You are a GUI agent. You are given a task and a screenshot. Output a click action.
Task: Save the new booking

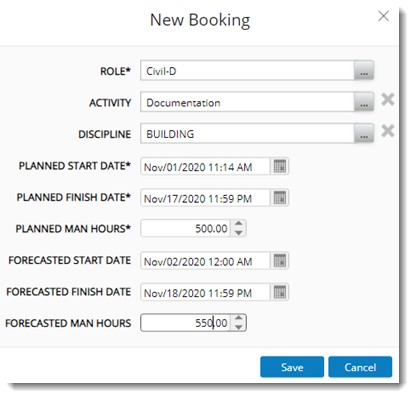coord(292,367)
